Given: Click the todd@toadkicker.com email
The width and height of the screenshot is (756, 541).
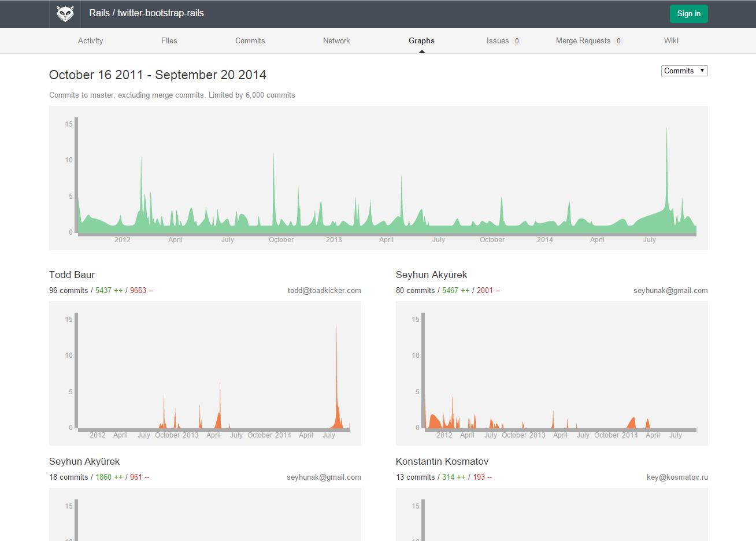Looking at the screenshot, I should click(x=324, y=290).
